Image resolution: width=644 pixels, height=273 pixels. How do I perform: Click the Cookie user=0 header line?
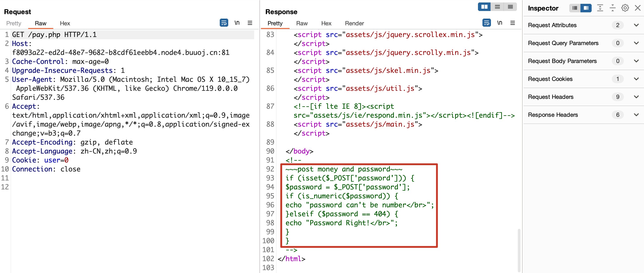(40, 160)
